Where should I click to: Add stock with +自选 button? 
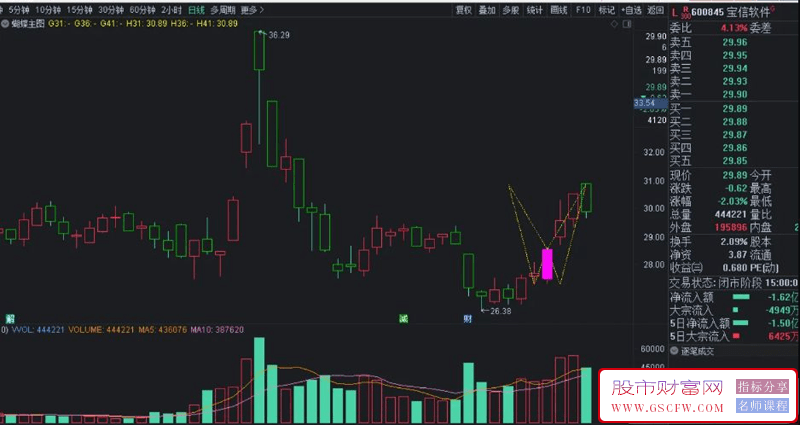pos(631,10)
